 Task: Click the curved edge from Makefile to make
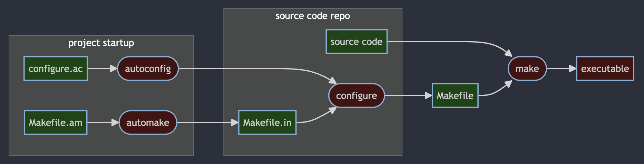495,91
